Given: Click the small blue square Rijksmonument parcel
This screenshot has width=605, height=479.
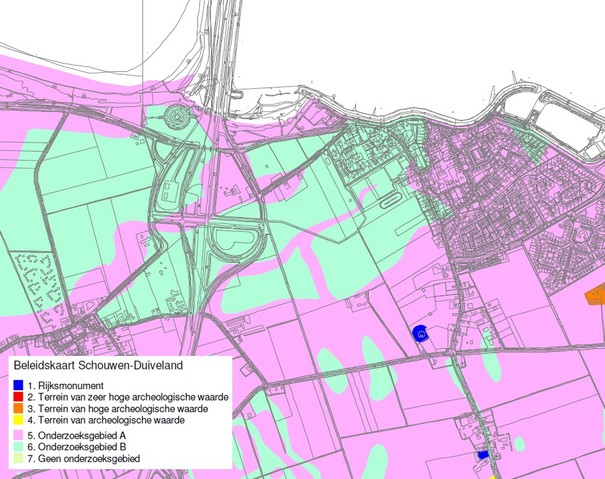Looking at the screenshot, I should pyautogui.click(x=483, y=455).
